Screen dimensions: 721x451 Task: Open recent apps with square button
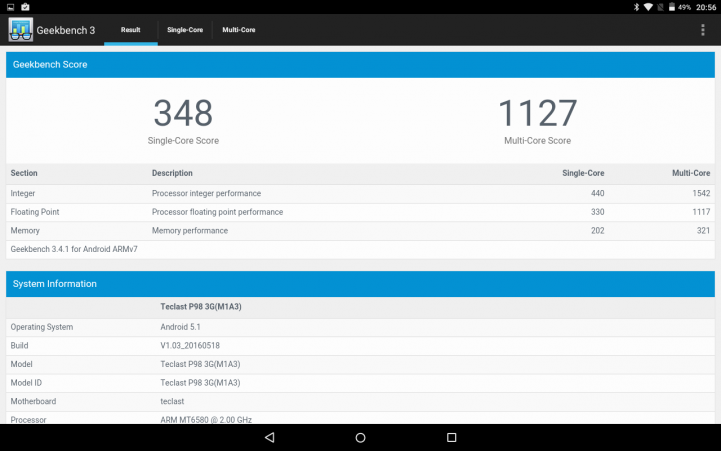pyautogui.click(x=451, y=438)
